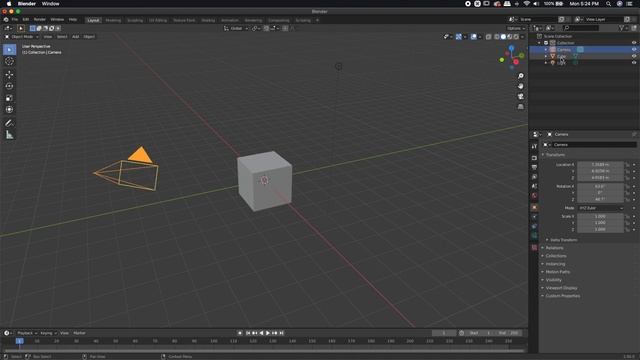The width and height of the screenshot is (640, 360).
Task: Switch perspective/orthographic grid icon
Action: point(520,107)
